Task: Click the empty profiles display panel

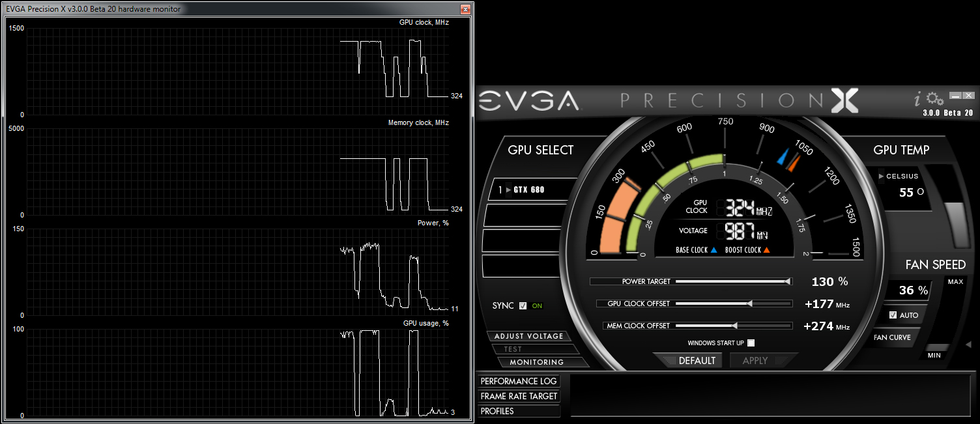Action: [x=771, y=395]
